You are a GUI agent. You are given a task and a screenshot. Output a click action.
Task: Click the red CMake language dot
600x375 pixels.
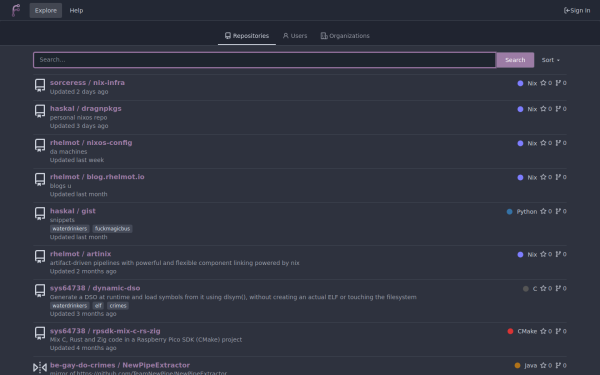(x=510, y=331)
